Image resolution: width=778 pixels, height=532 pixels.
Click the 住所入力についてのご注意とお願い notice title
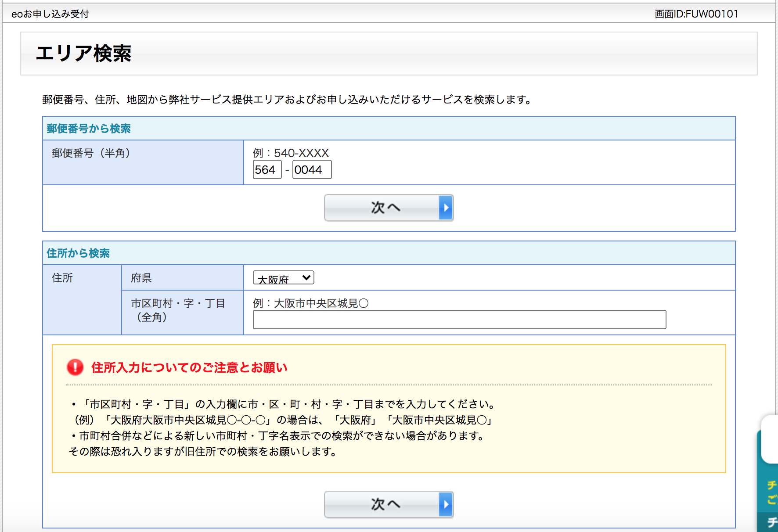[x=189, y=367]
